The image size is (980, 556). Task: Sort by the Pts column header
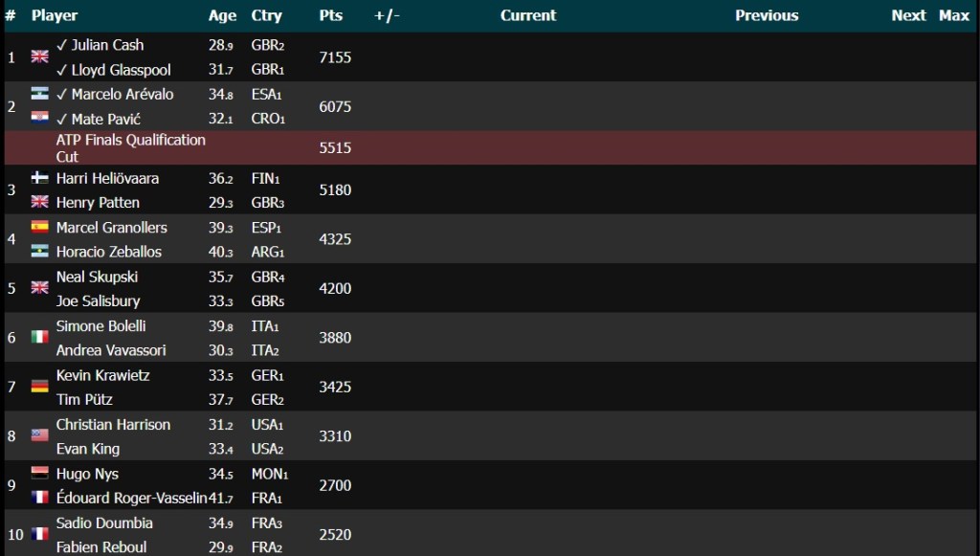[330, 15]
